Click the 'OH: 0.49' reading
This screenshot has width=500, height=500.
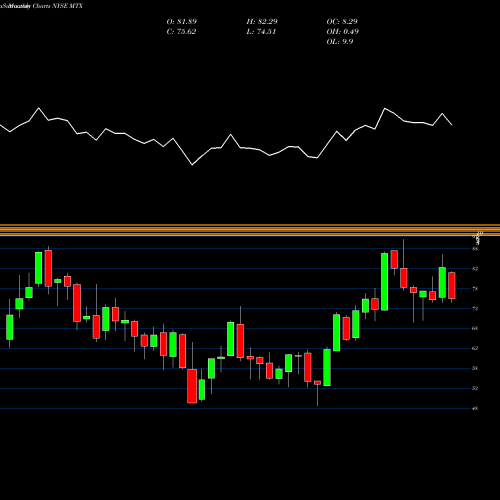(343, 32)
